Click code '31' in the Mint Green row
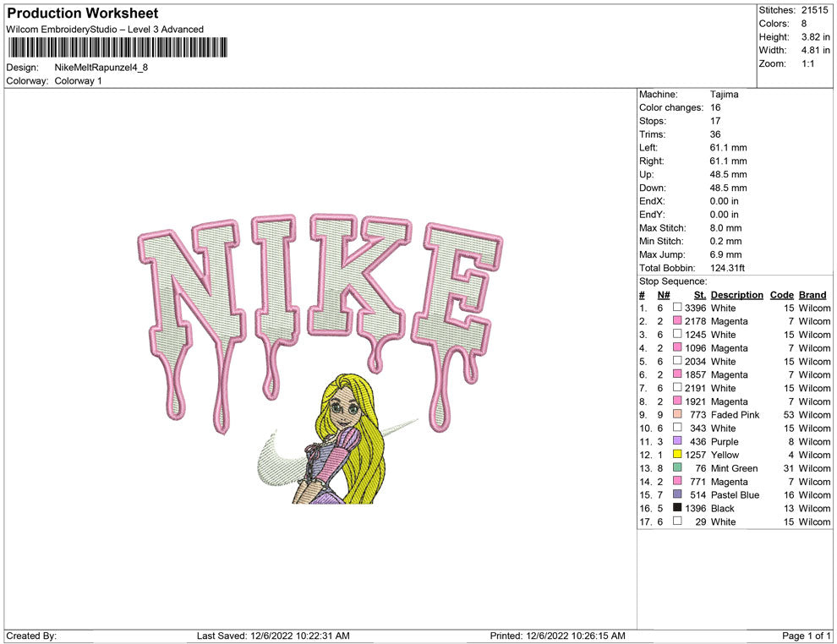 (789, 468)
